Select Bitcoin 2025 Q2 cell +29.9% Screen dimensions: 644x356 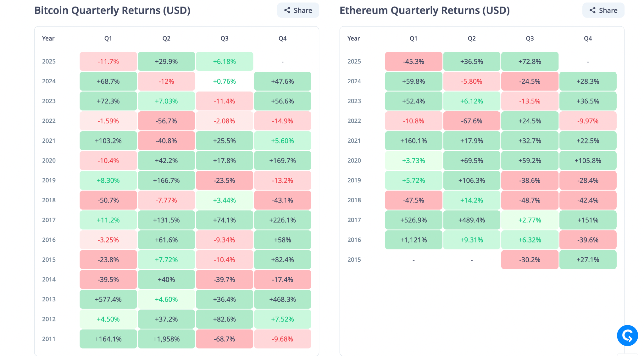click(x=166, y=61)
